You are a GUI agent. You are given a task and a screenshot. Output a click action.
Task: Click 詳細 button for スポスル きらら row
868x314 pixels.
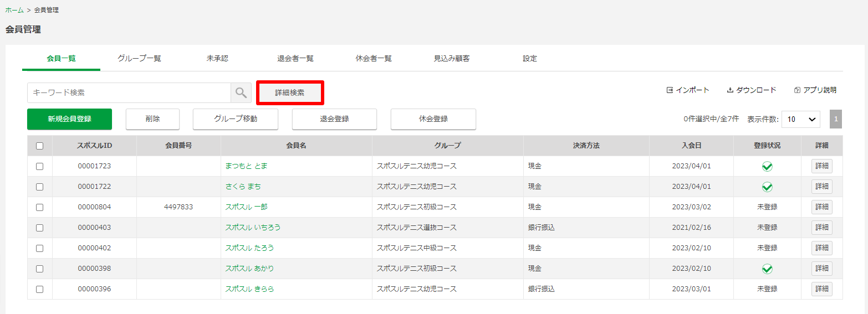point(822,289)
